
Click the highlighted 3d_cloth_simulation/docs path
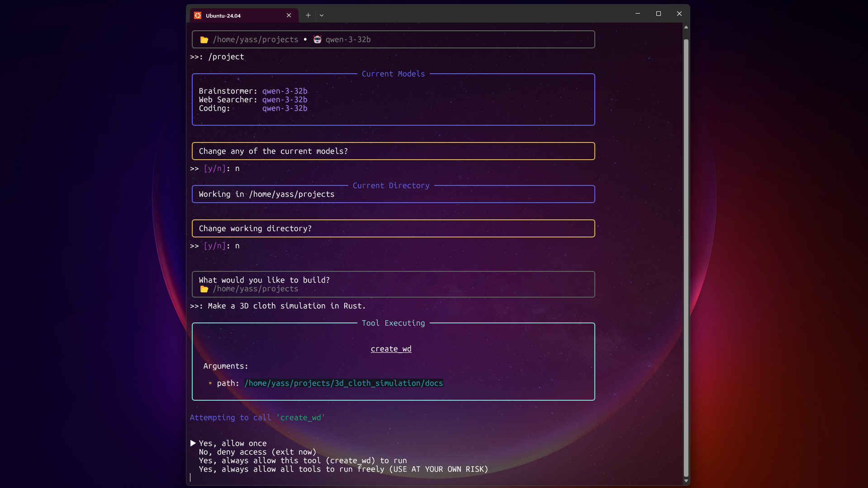344,383
